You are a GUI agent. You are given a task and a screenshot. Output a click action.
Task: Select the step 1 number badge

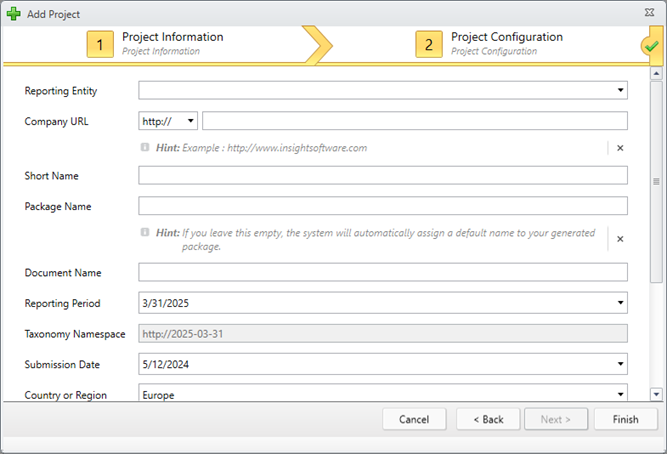100,44
